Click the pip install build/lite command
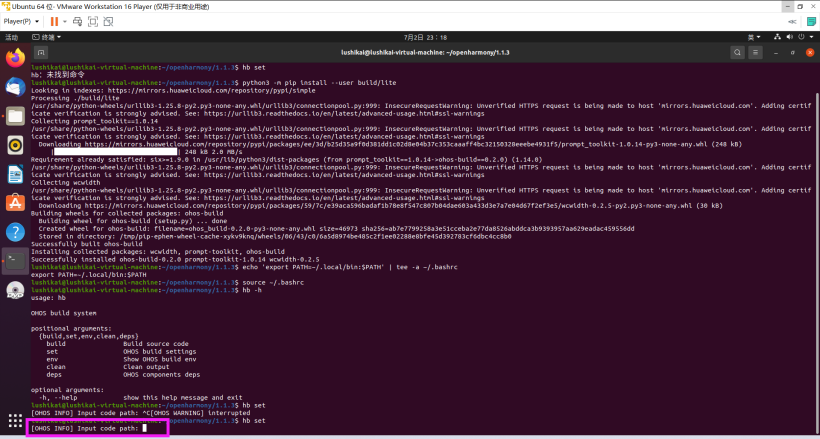This screenshot has height=439, width=820. pos(320,83)
